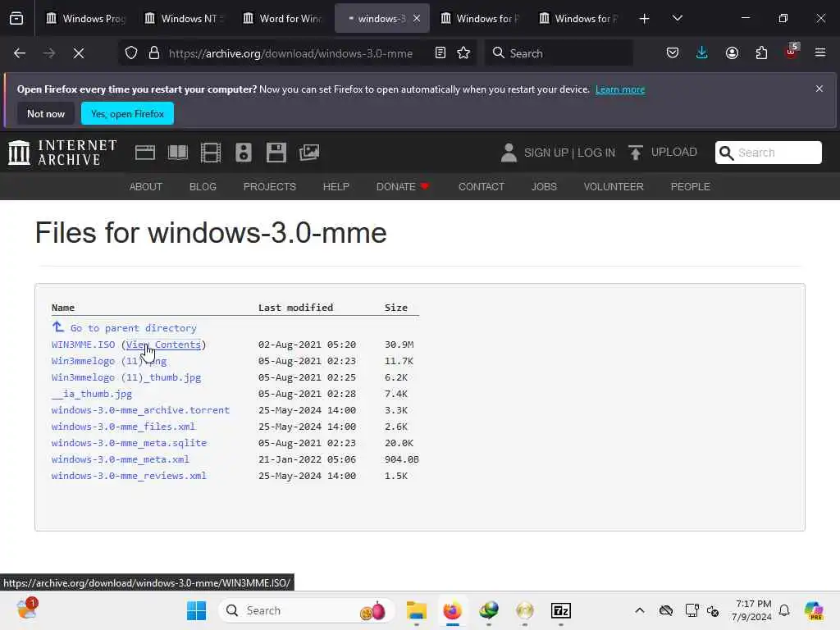840x630 pixels.
Task: Open the CONTACT menu item
Action: pyautogui.click(x=481, y=186)
